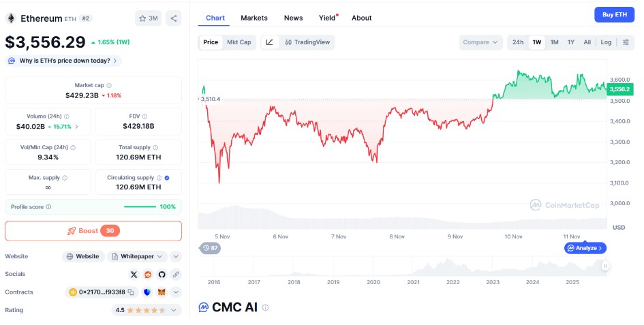644x325 pixels.
Task: Expand the Rating 4.5 stars details
Action: pos(177,310)
